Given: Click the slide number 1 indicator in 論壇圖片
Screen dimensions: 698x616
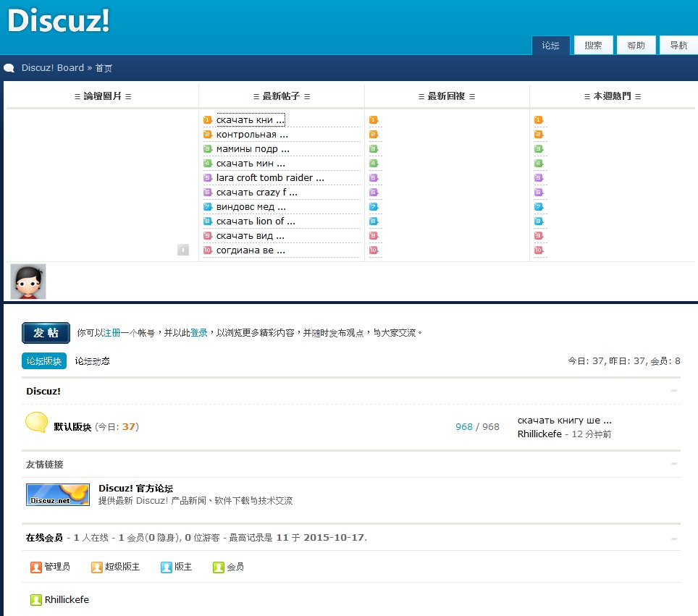Looking at the screenshot, I should click(183, 250).
